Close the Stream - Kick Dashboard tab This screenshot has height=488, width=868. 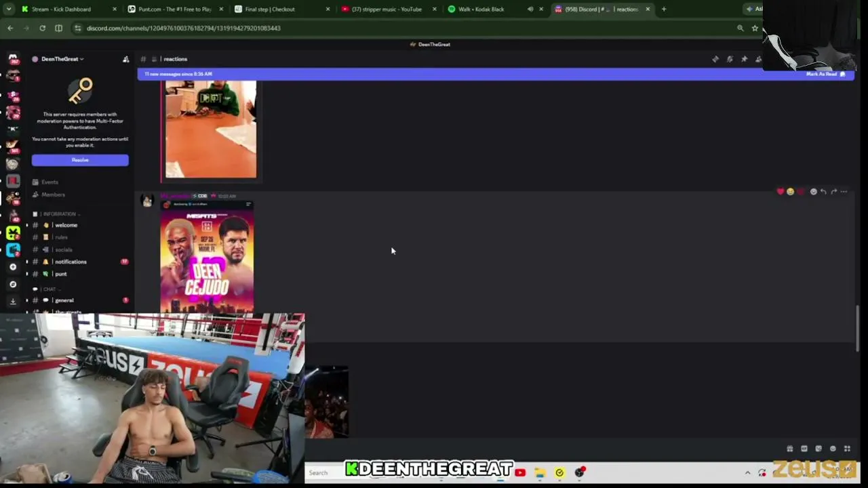point(114,9)
